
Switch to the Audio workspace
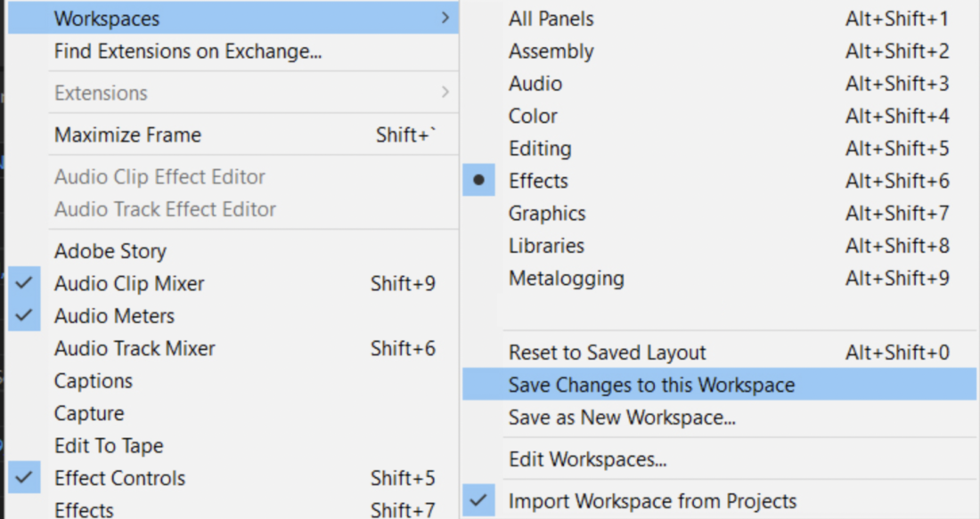click(x=535, y=83)
